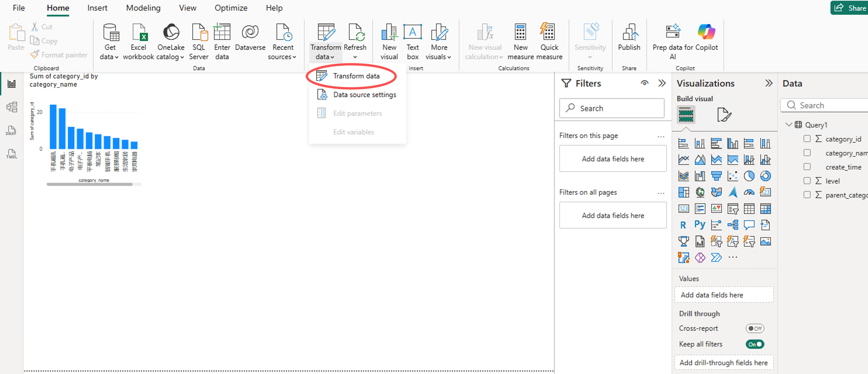Insert a Text box
Screen dimensions: 868x374
(412, 41)
